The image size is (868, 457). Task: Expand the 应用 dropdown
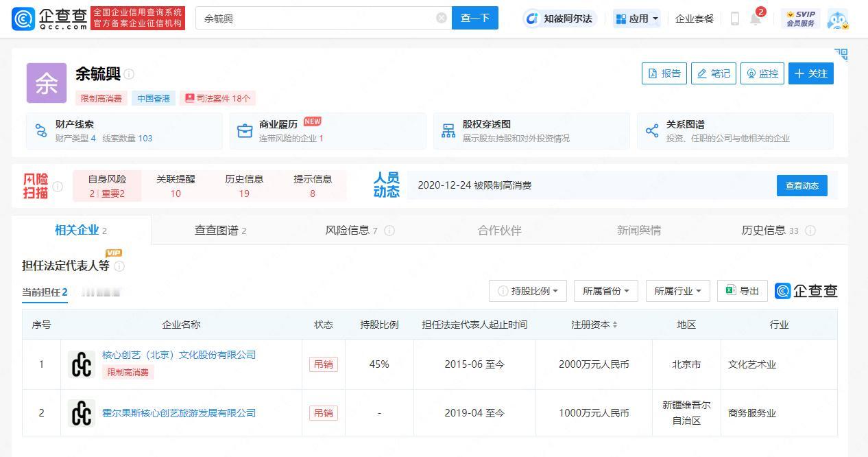tap(637, 19)
